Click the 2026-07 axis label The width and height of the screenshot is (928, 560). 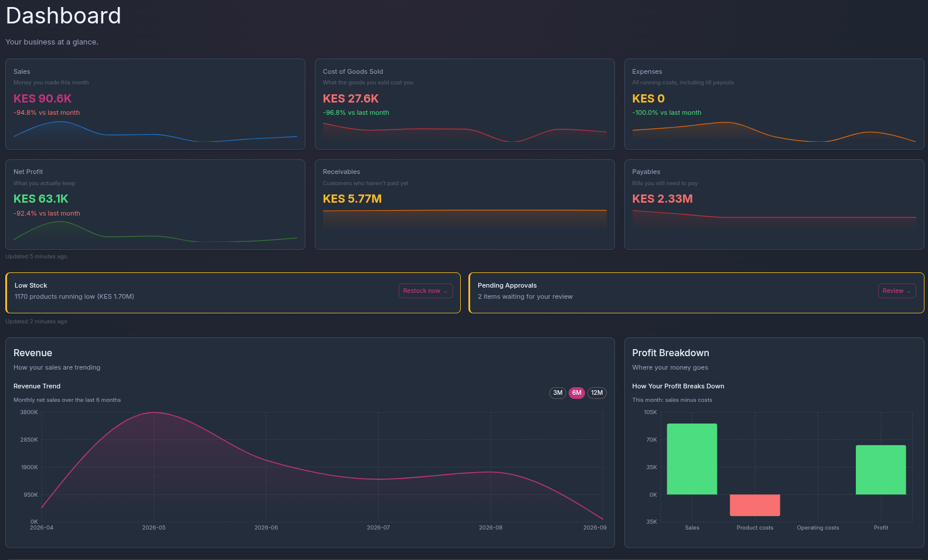click(378, 528)
